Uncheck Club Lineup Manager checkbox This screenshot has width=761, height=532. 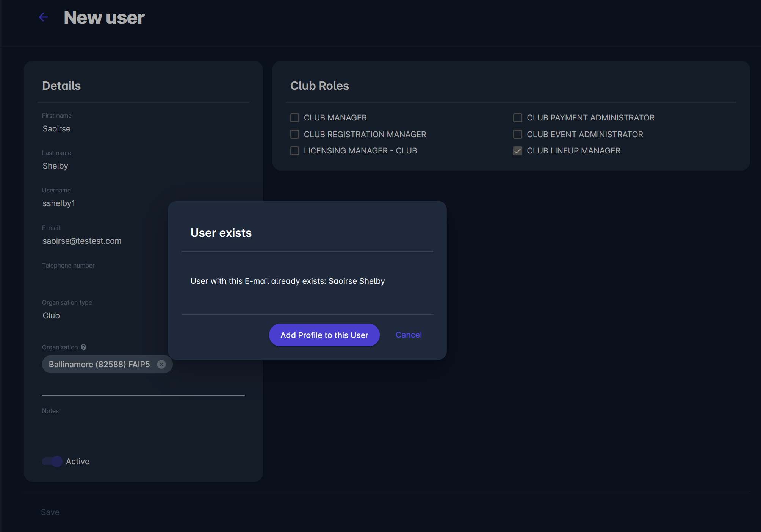(517, 151)
